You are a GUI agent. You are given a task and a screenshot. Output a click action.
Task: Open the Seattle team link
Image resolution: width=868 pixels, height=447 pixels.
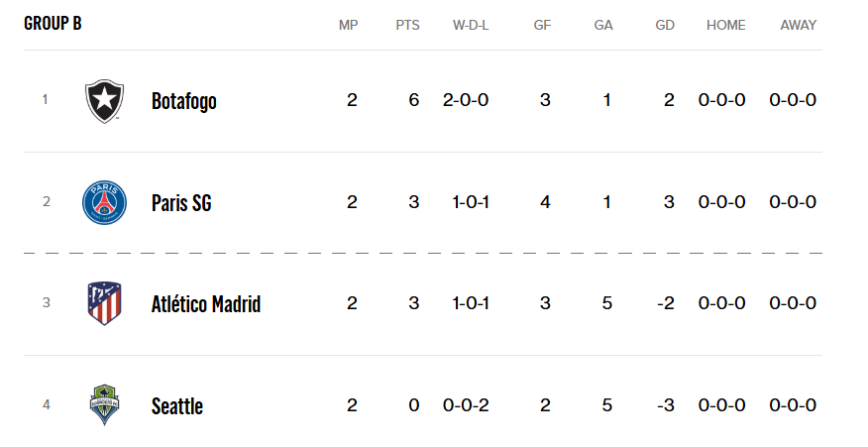point(177,406)
